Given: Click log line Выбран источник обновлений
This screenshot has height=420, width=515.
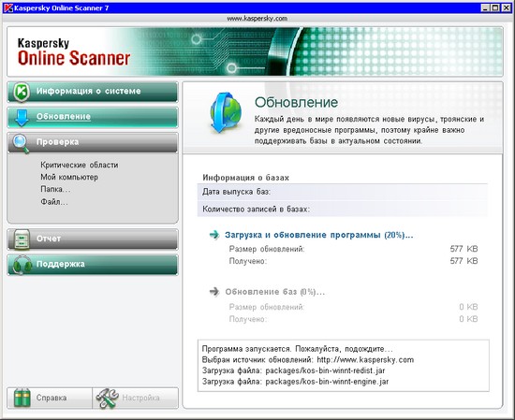Looking at the screenshot, I should 308,360.
